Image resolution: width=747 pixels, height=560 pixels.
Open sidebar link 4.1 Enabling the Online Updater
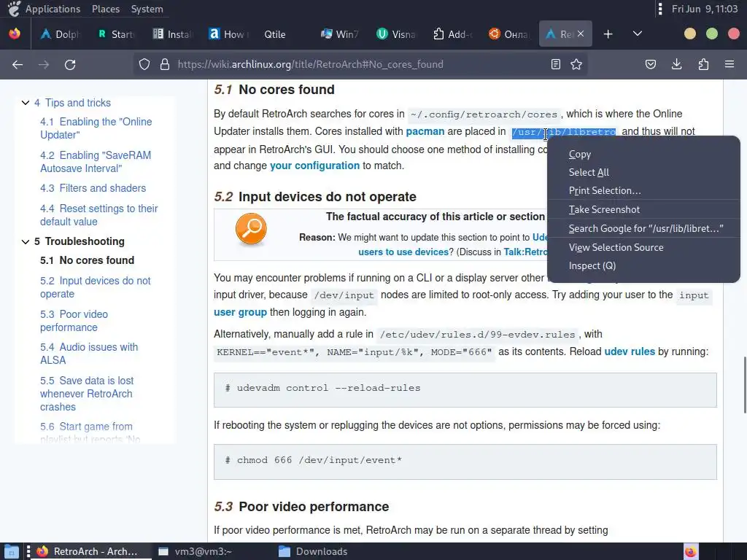[x=96, y=128]
